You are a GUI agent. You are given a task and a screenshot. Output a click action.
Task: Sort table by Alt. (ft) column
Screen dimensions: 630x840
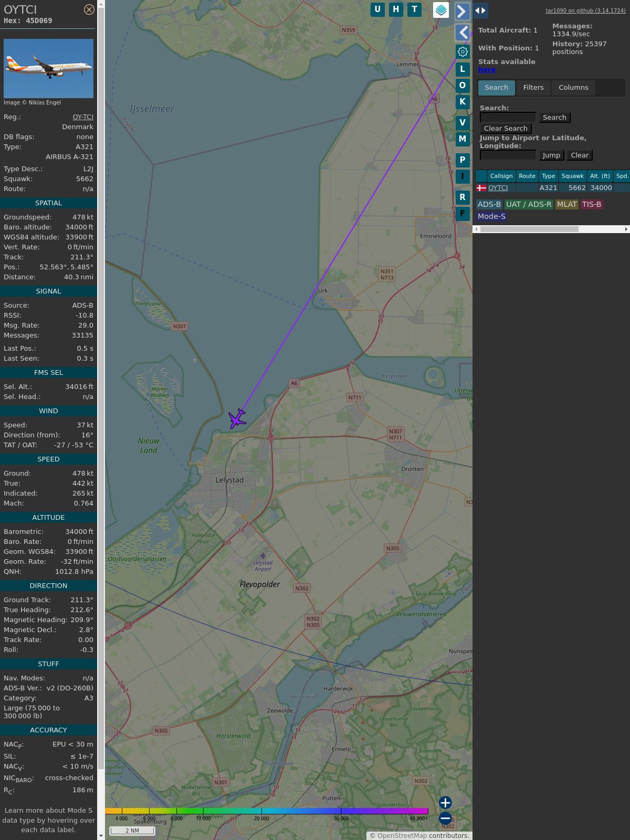tap(600, 176)
